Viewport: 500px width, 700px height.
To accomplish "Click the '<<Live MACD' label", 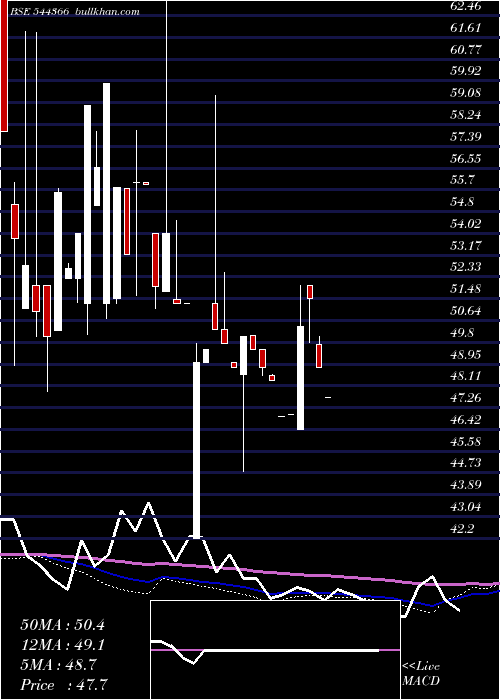I will tap(421, 674).
